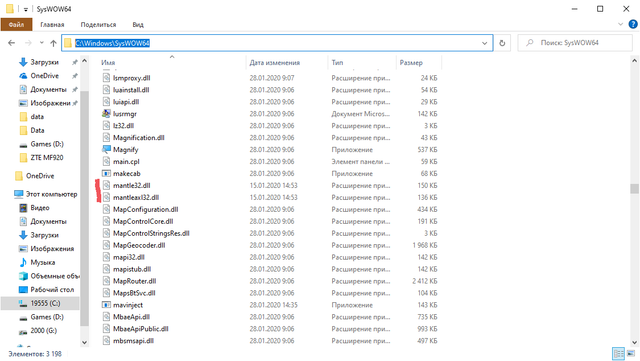Select the mapi32.dll file name
The width and height of the screenshot is (640, 361).
pos(129,257)
